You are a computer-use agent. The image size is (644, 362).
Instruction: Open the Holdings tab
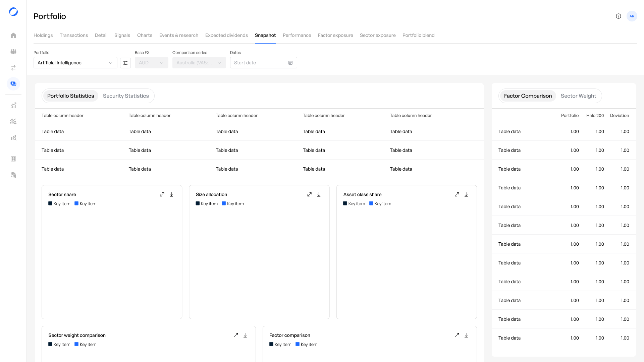(43, 35)
